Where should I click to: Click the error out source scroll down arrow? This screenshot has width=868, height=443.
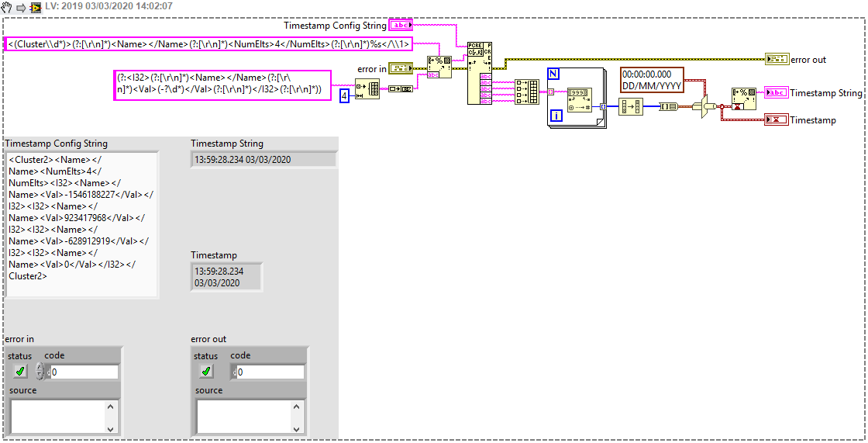[x=295, y=428]
